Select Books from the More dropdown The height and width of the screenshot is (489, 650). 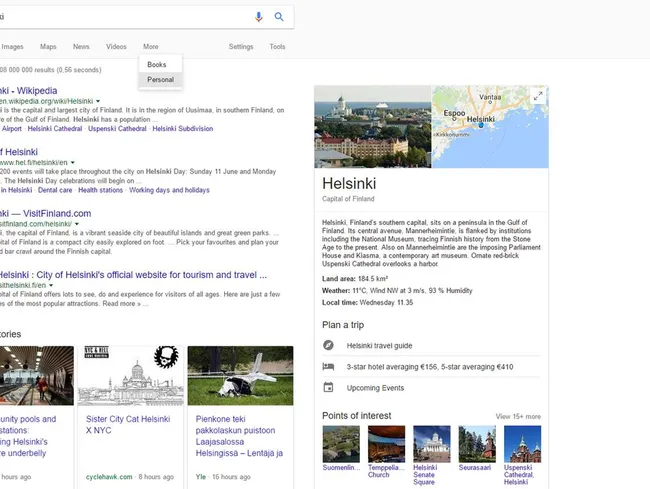coord(160,65)
